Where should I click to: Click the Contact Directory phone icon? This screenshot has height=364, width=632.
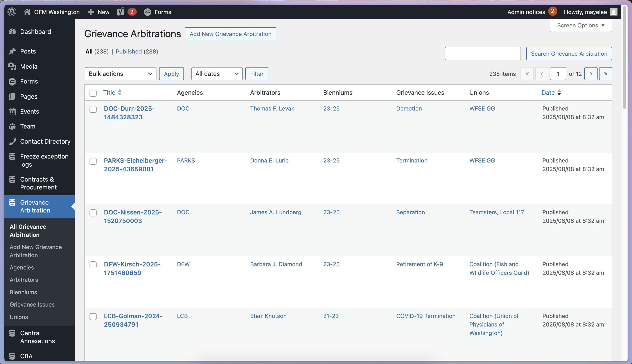coord(12,141)
